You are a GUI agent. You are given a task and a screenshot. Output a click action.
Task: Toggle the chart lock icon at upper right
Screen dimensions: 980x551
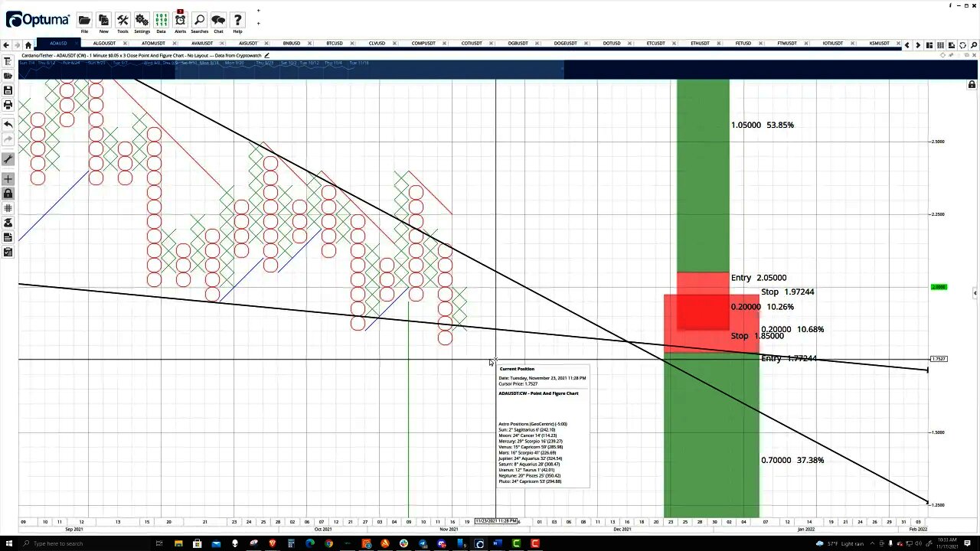tap(972, 84)
